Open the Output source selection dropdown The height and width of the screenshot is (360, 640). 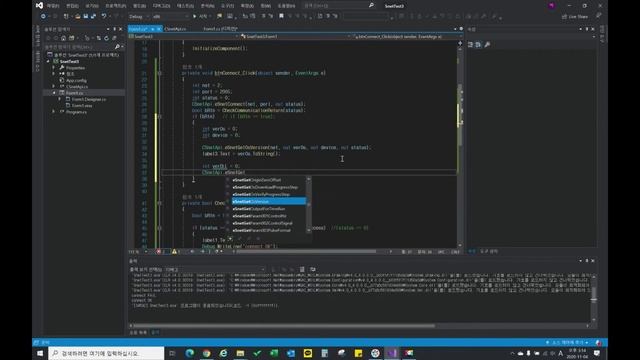[215, 269]
